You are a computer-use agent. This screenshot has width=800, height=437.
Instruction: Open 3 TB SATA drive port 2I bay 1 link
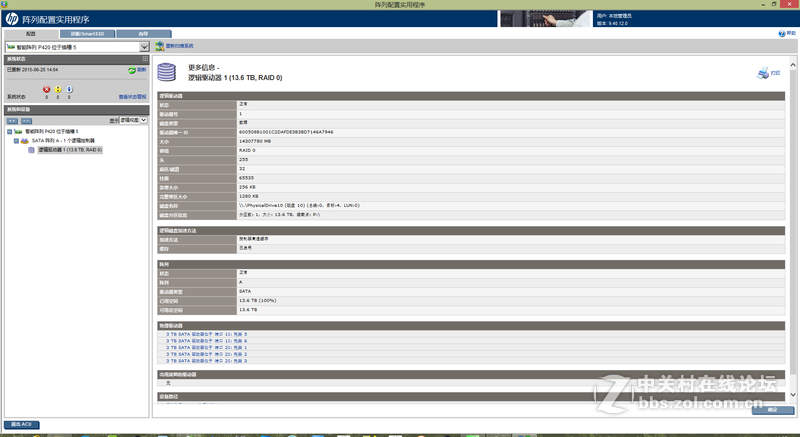pos(207,348)
